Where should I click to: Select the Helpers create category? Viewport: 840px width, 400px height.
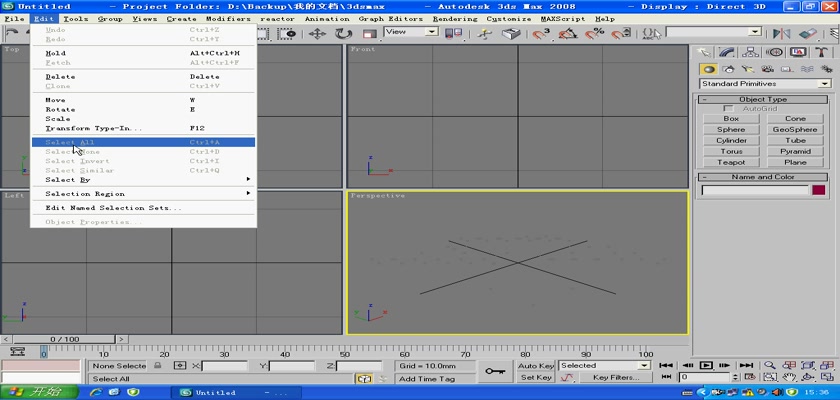click(787, 69)
